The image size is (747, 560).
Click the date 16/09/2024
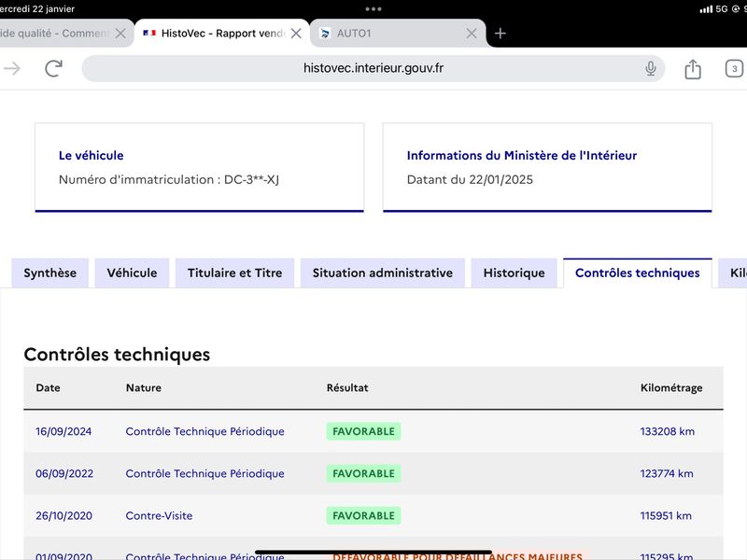coord(63,431)
